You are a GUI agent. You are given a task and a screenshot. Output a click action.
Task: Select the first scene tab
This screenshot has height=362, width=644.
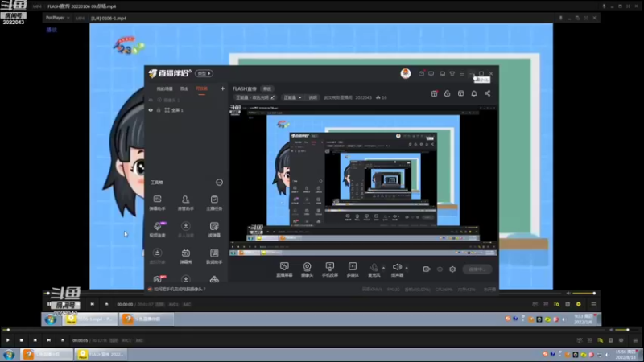point(165,88)
